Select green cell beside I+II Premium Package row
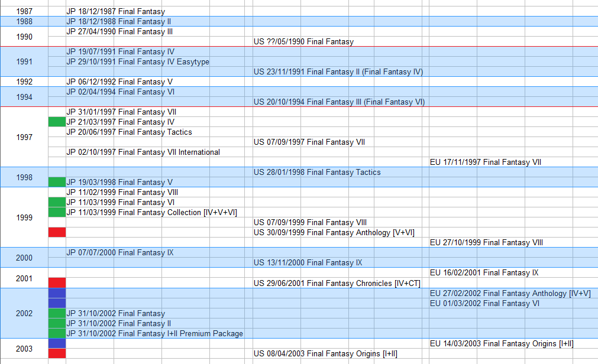The height and width of the screenshot is (364, 598). (x=57, y=333)
